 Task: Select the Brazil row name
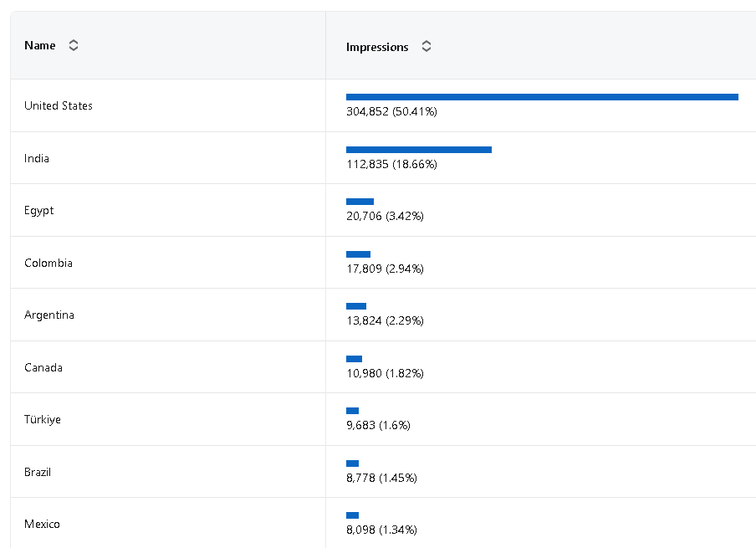38,472
